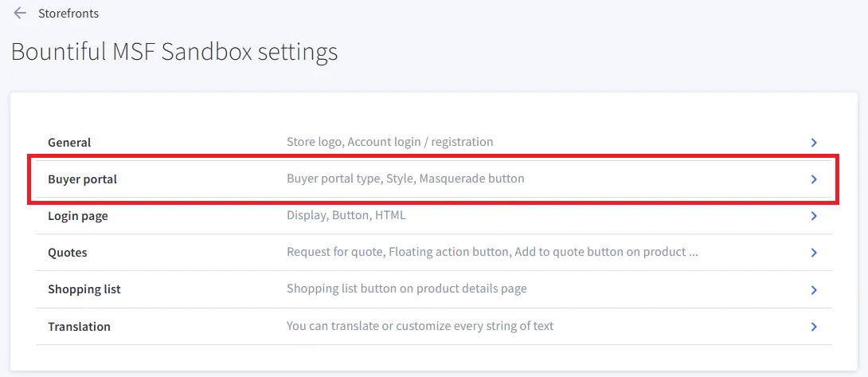Open the Buyer portal settings row
The image size is (868, 377).
pos(434,179)
